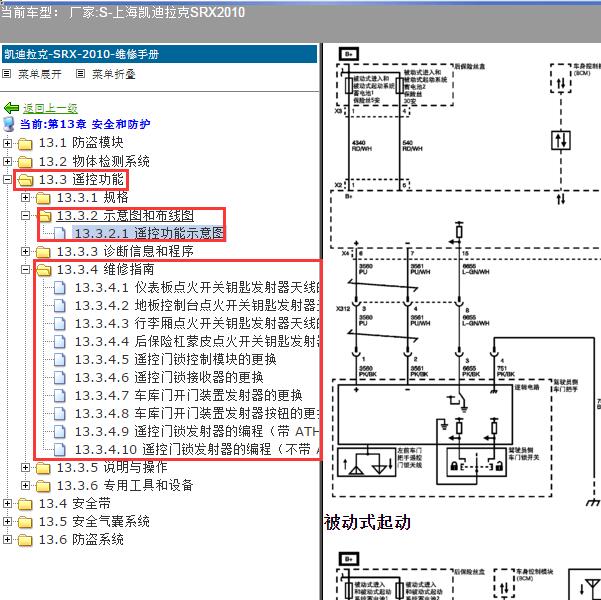Open 13.3.4.1 仪表板点火开关钥匙发射器天线 page
Screen dimensions: 601x600
coord(197,288)
